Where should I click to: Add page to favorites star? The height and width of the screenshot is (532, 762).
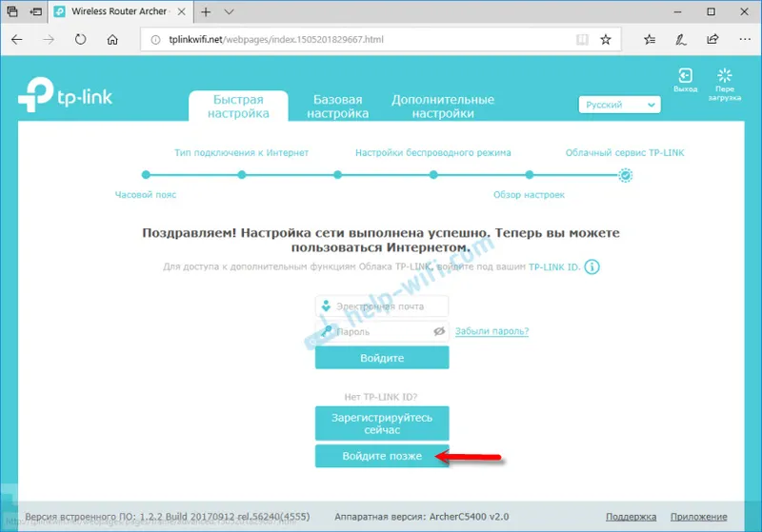(x=606, y=40)
